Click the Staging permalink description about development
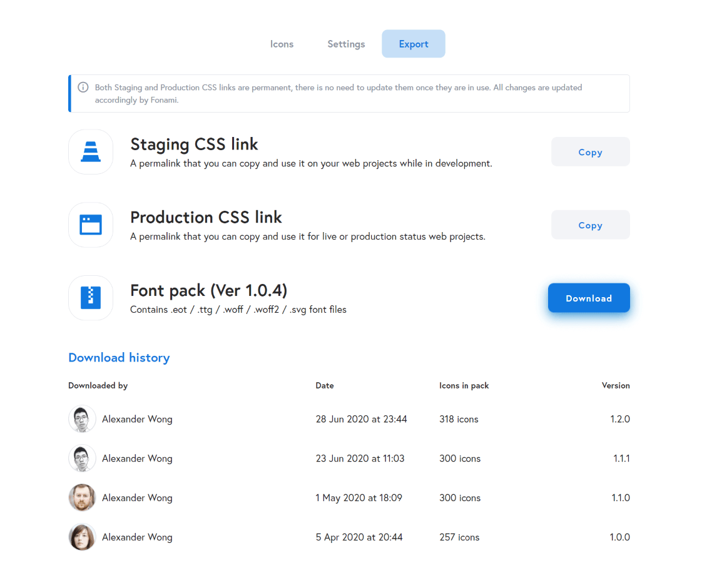 311,164
